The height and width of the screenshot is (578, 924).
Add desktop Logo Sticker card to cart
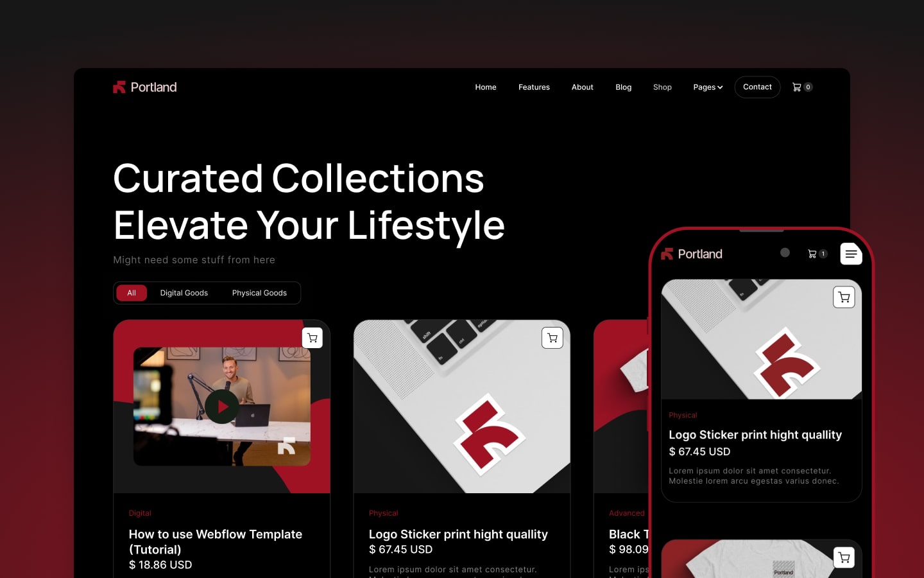click(552, 338)
